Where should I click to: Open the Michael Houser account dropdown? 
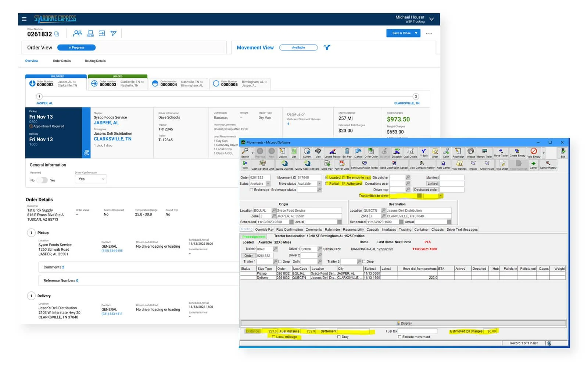point(431,19)
